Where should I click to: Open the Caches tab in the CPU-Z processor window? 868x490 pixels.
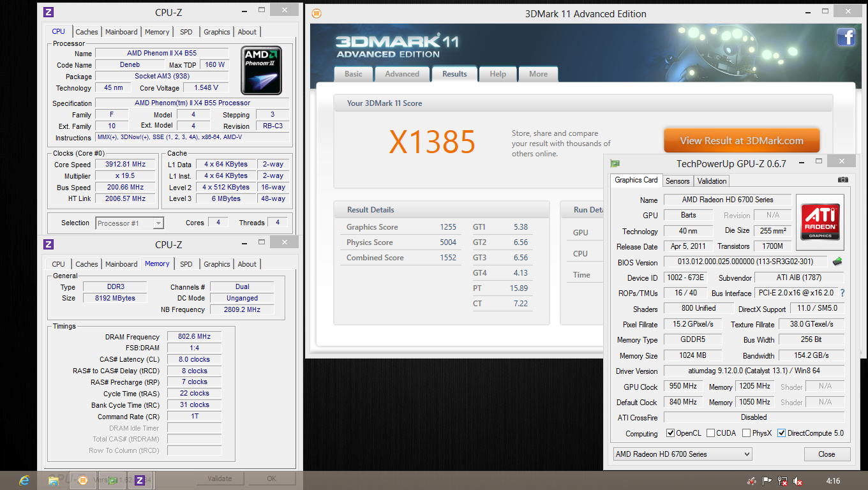pos(87,32)
